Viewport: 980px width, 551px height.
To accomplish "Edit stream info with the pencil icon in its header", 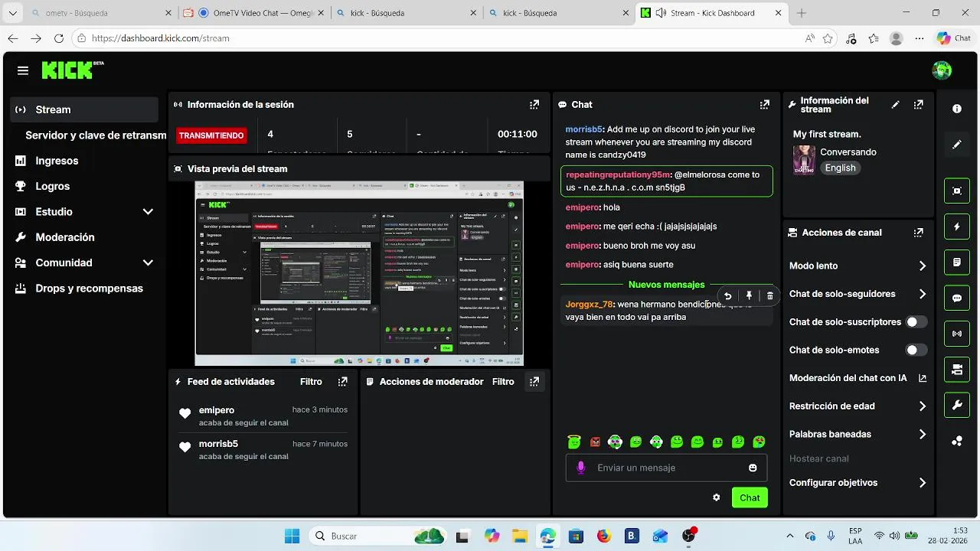I will pyautogui.click(x=896, y=105).
